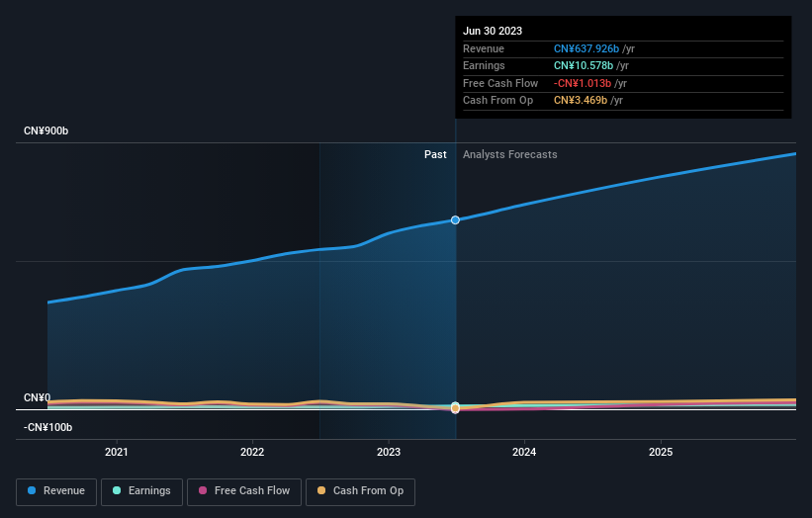This screenshot has width=812, height=518.
Task: Click the -CN¥1.013b free cash flow value
Action: [583, 83]
